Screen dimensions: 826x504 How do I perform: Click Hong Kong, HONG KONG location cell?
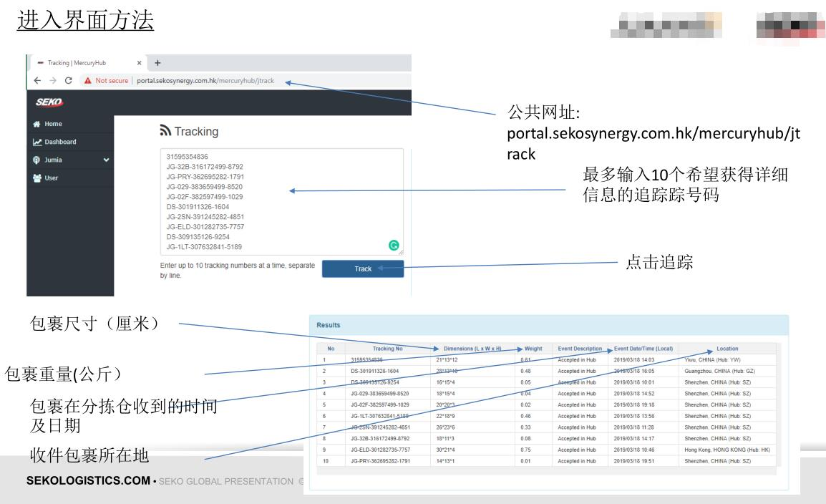click(727, 450)
